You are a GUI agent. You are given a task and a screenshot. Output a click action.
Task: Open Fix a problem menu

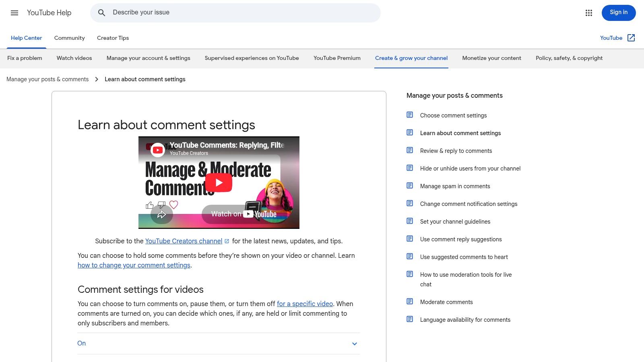tap(25, 58)
